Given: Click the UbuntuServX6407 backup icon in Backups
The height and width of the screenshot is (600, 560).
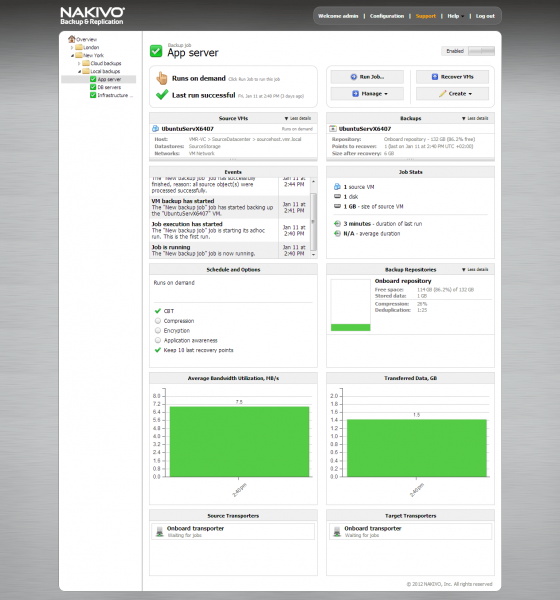Looking at the screenshot, I should point(333,129).
